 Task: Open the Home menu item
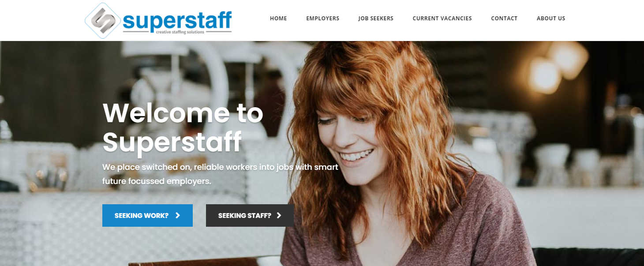coord(278,19)
